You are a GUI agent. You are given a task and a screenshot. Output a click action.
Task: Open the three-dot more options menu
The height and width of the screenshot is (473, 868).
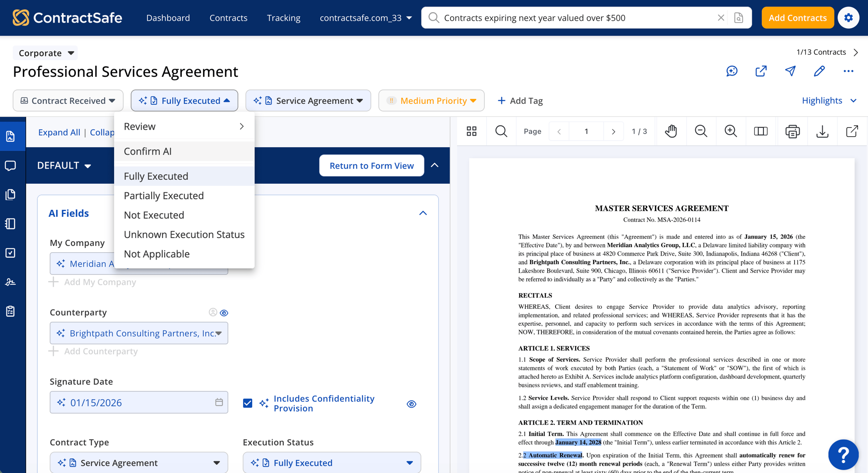coord(848,71)
